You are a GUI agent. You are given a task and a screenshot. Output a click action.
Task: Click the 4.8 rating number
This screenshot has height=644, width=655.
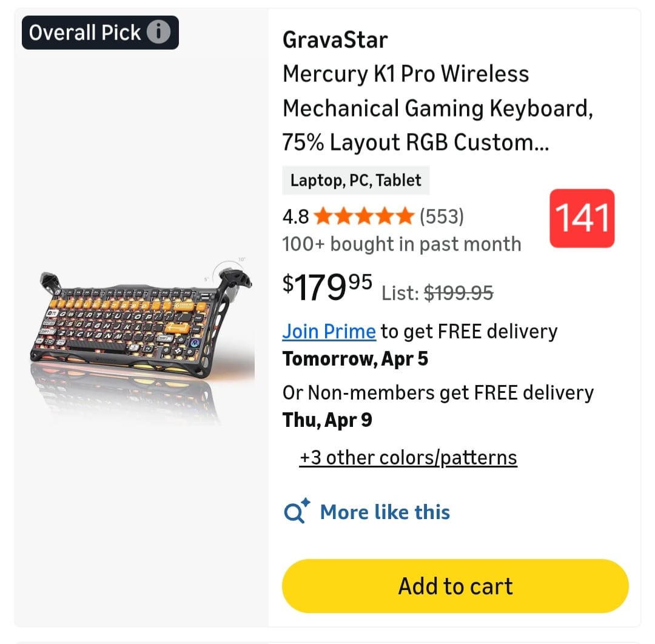pos(295,216)
